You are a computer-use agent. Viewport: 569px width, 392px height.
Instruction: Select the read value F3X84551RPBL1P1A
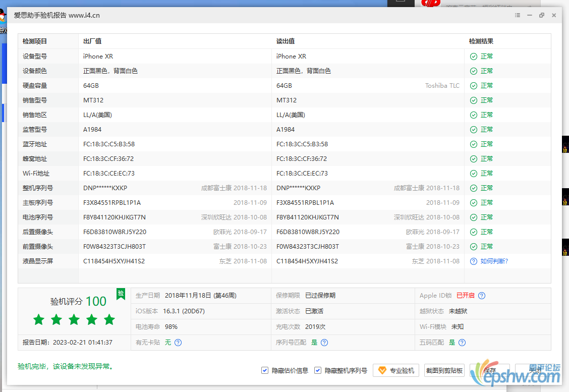point(305,203)
